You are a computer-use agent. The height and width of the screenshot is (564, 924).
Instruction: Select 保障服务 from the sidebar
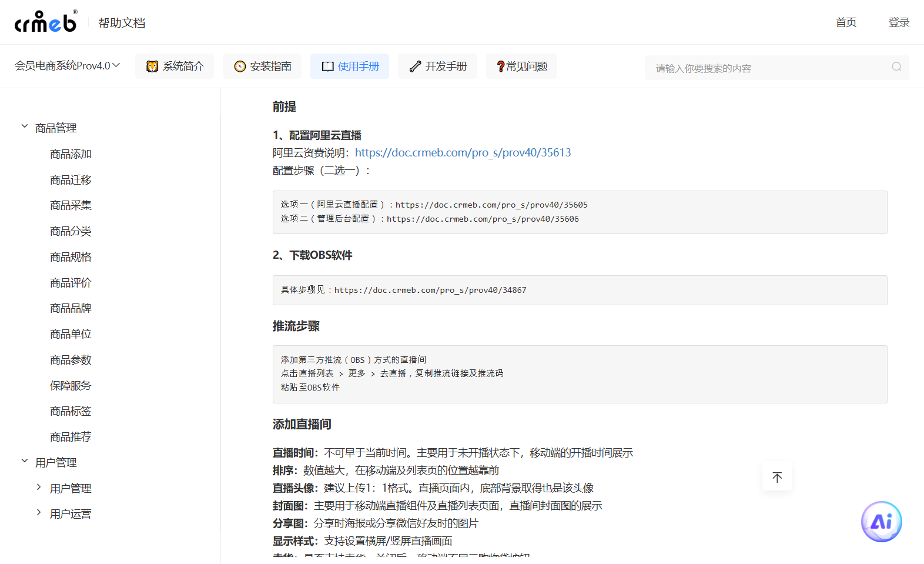[x=71, y=386]
